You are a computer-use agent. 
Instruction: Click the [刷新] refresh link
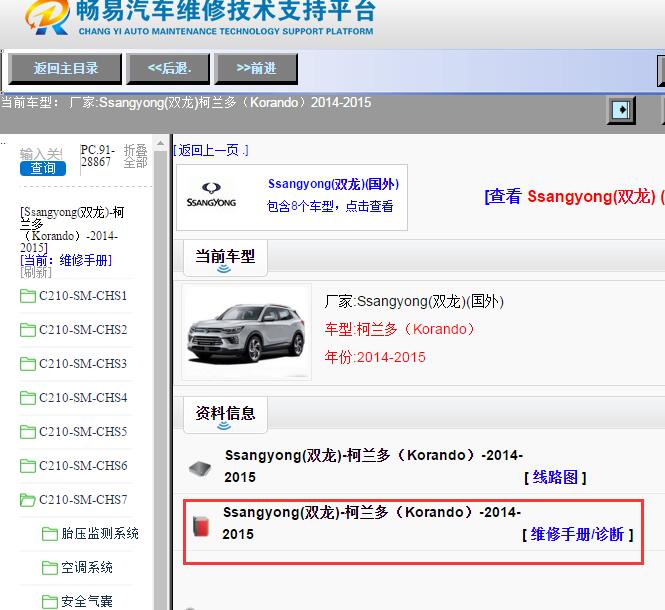(x=36, y=272)
